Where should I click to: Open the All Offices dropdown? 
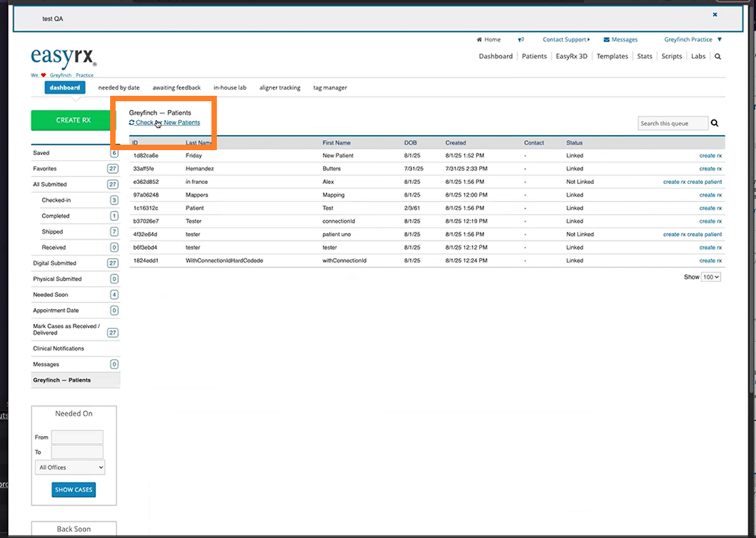[70, 467]
